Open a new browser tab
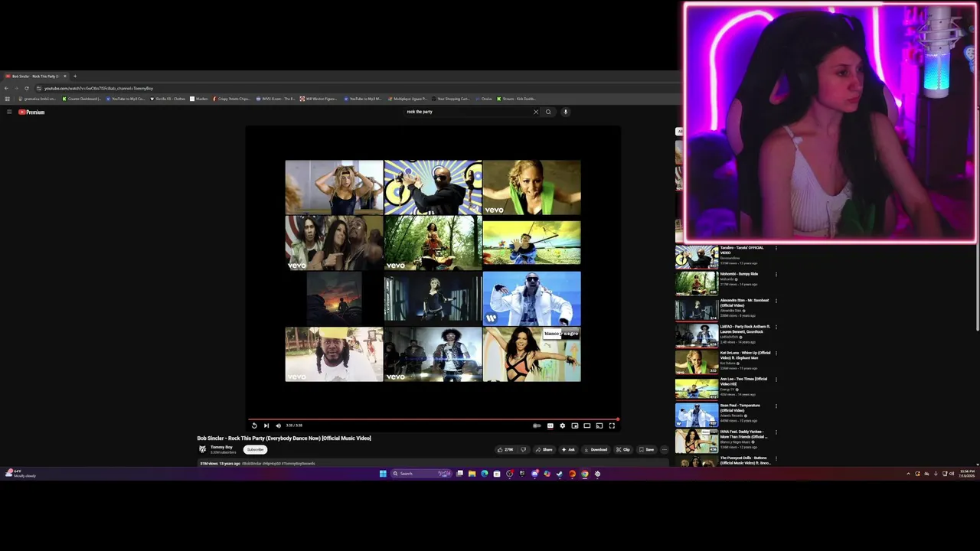Image resolution: width=980 pixels, height=551 pixels. pos(75,76)
